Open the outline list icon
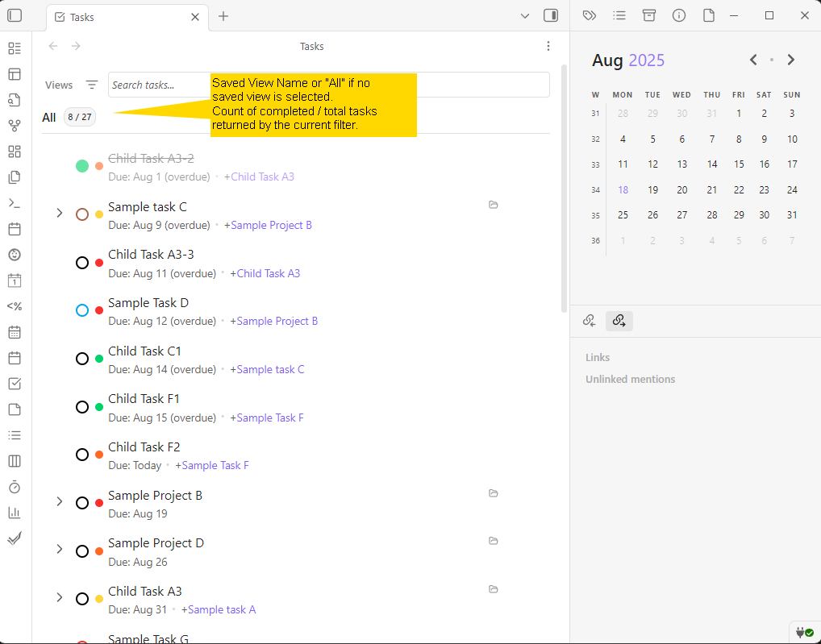 click(x=619, y=15)
